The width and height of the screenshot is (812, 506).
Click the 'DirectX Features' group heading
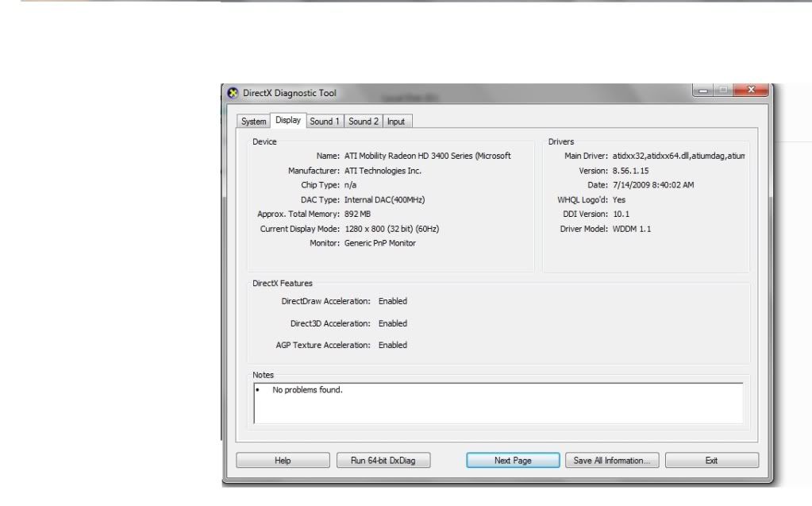coord(283,283)
